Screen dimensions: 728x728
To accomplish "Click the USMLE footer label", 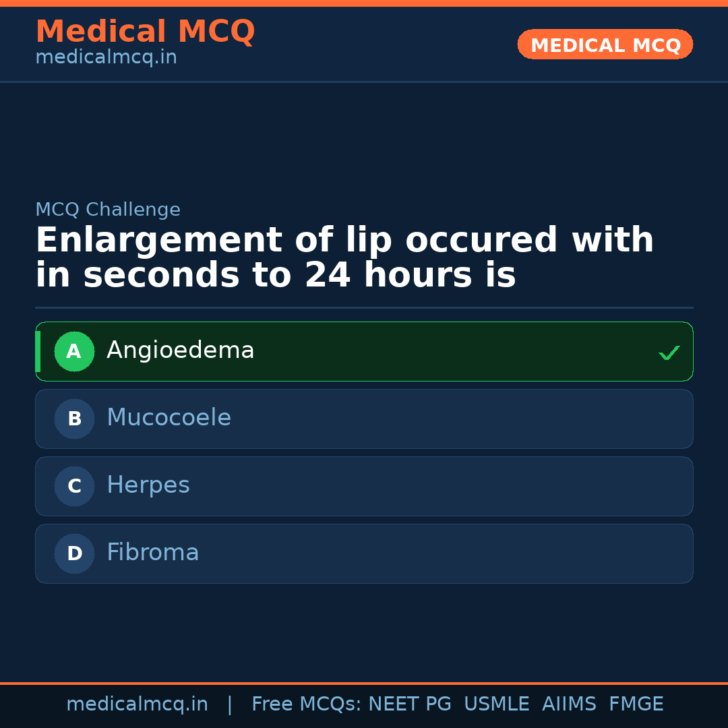I will (x=496, y=704).
